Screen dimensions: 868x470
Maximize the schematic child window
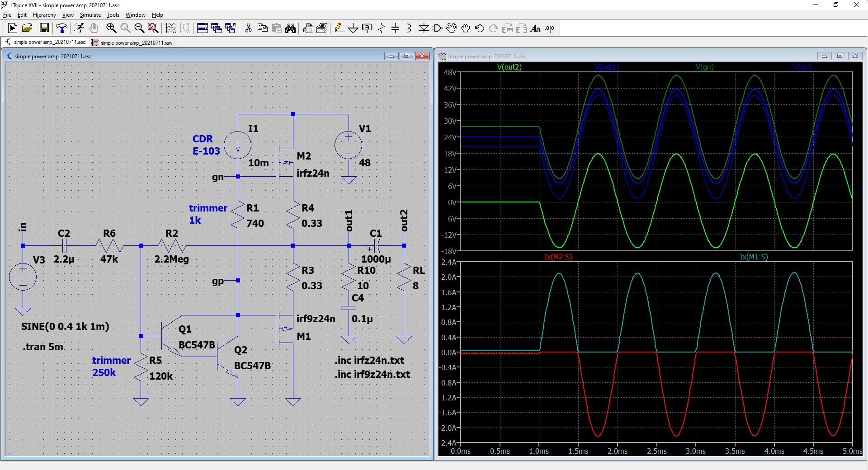click(406, 56)
